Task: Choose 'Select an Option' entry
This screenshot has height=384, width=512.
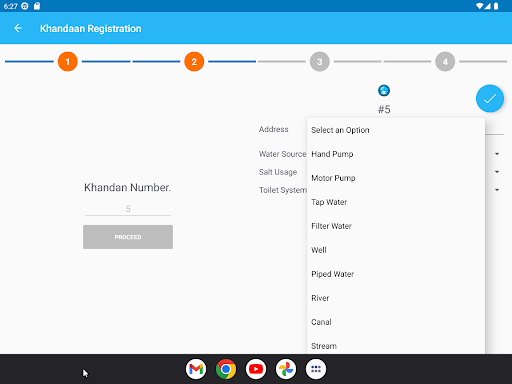Action: pos(396,130)
